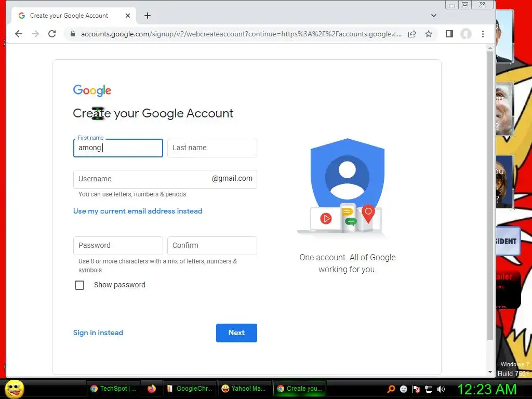Switch to GoogleChr... taskbar item

[x=190, y=389]
